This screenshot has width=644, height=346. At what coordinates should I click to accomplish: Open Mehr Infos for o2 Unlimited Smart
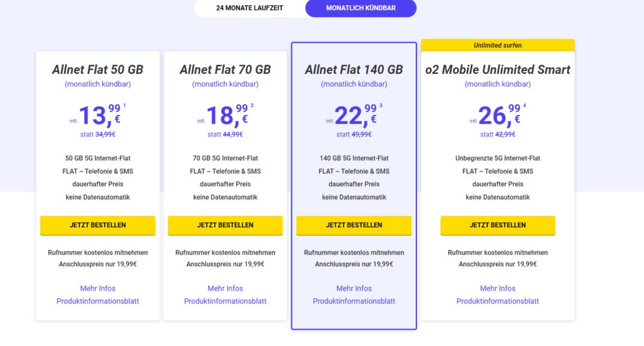(x=498, y=288)
